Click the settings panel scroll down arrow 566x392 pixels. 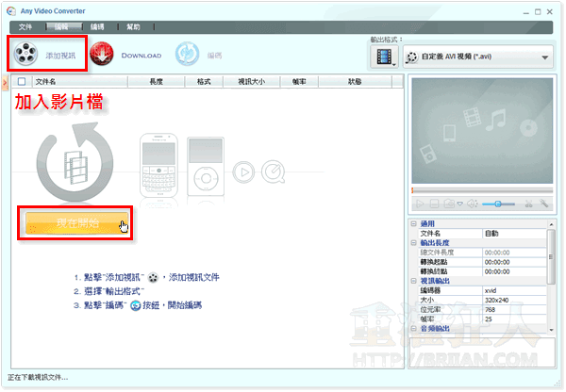[551, 330]
